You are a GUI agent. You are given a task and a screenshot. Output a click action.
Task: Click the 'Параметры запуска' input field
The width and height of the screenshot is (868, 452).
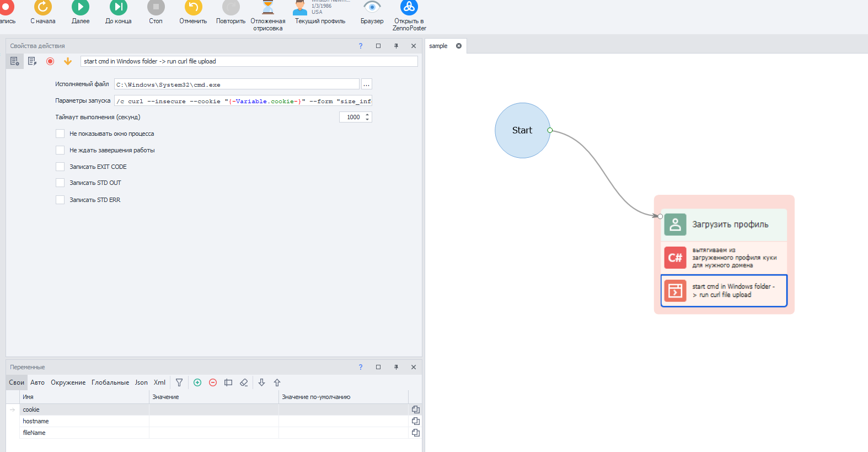pos(243,101)
